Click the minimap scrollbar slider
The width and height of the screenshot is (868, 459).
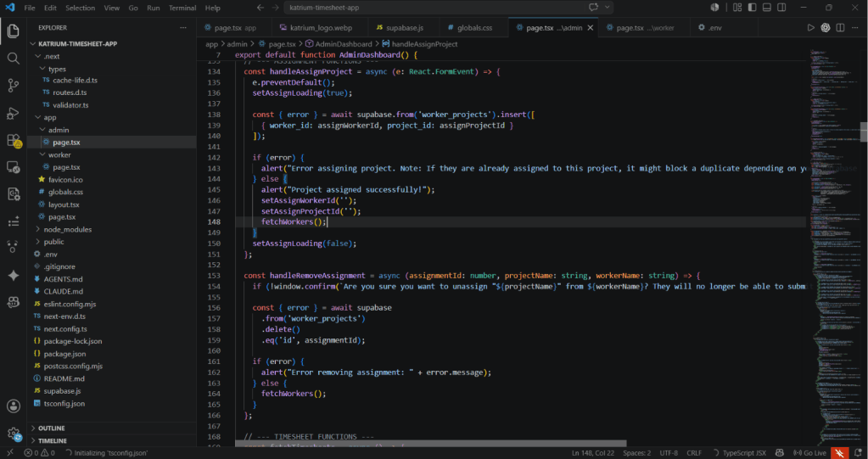click(864, 132)
